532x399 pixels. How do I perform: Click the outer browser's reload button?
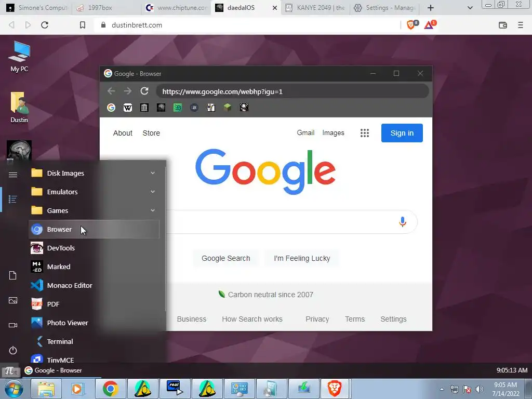45,25
